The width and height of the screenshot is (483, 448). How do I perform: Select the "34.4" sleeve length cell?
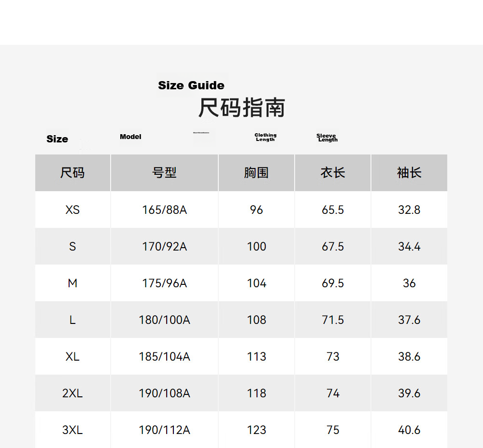(410, 246)
